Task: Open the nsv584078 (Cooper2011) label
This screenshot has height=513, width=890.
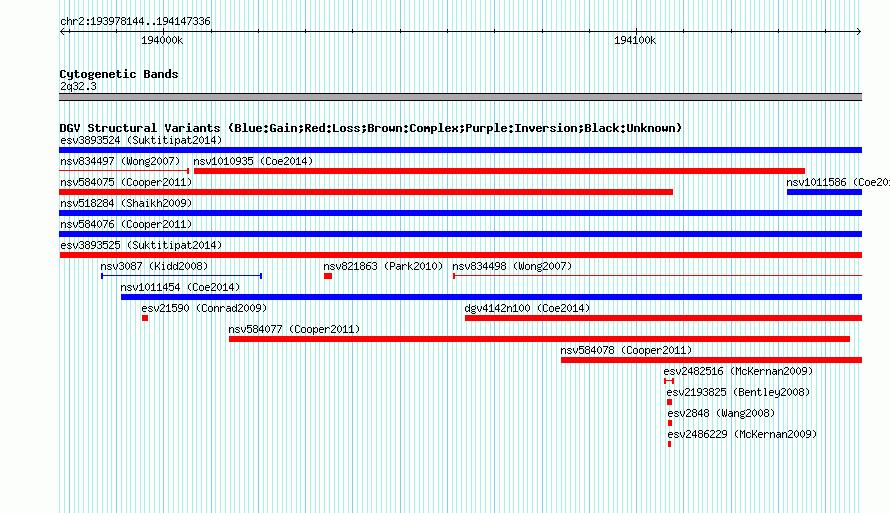Action: 626,350
